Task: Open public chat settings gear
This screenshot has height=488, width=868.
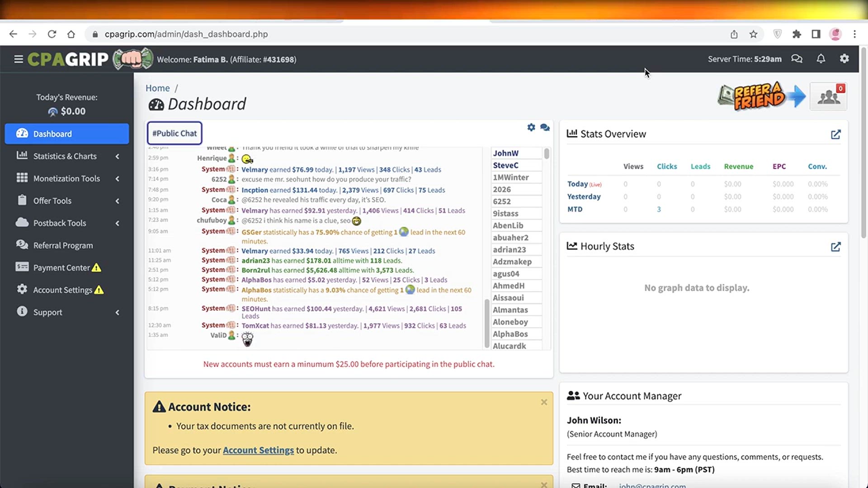Action: [531, 127]
